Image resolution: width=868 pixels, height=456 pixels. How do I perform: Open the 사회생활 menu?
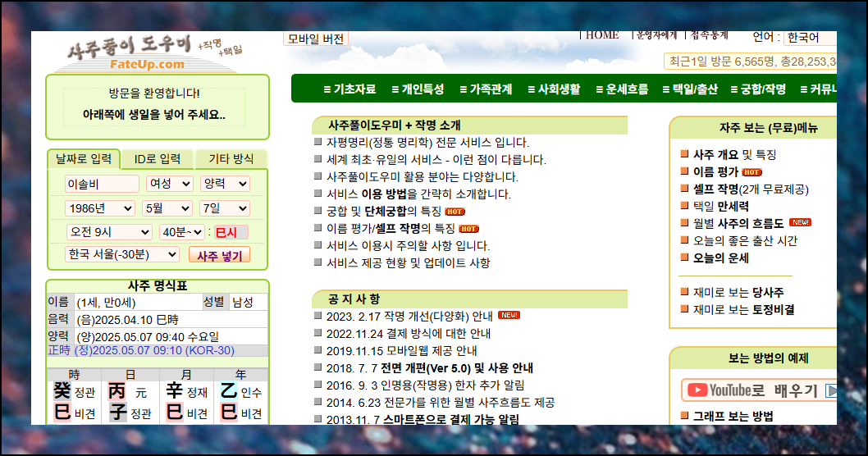click(554, 89)
